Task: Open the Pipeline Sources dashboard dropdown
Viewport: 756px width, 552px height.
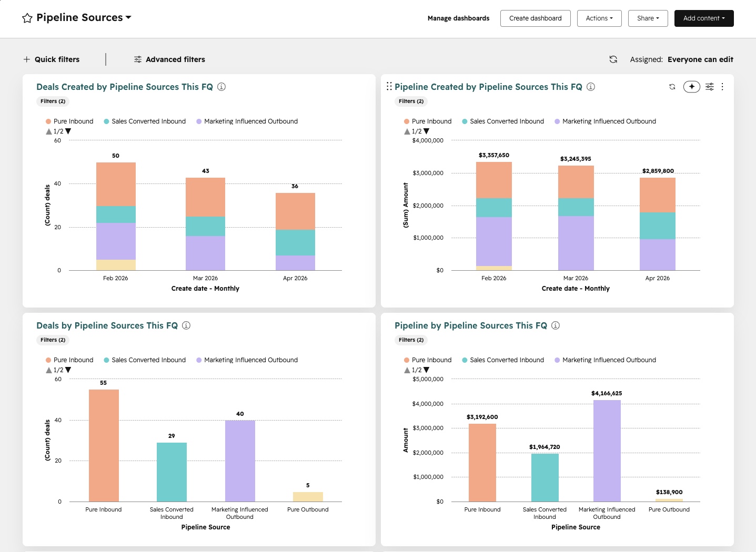Action: click(x=84, y=17)
